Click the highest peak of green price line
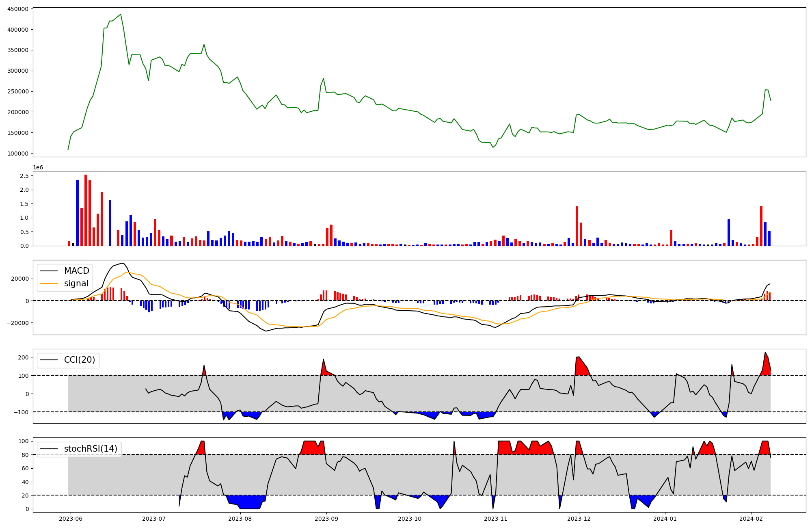 point(121,15)
